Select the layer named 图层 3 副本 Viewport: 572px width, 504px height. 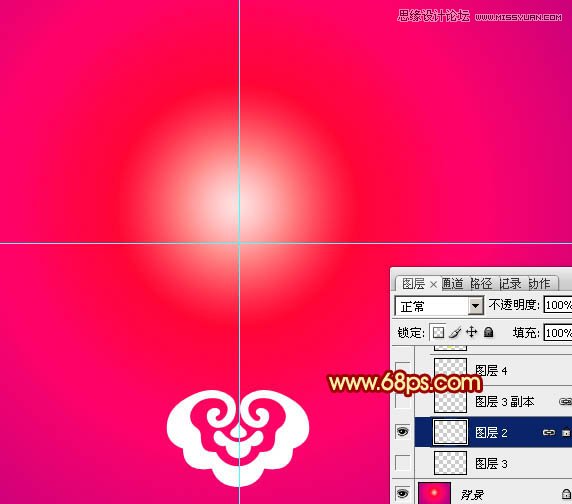(x=505, y=402)
